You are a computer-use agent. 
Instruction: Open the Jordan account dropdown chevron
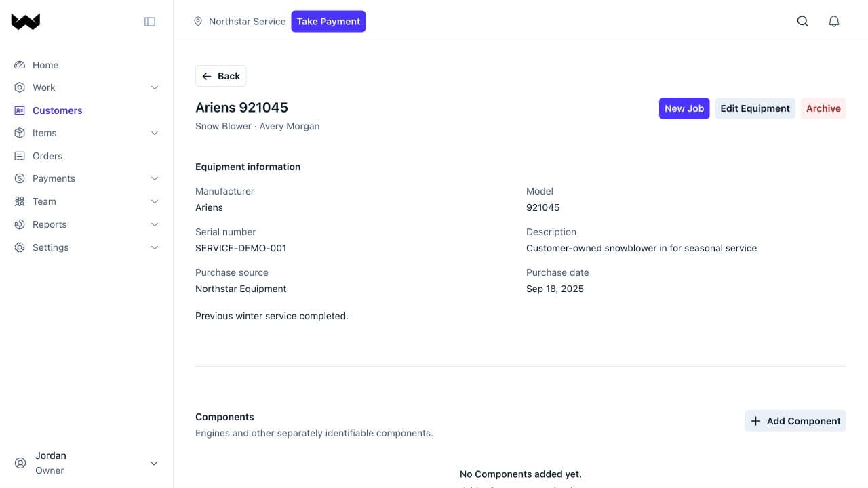(154, 463)
